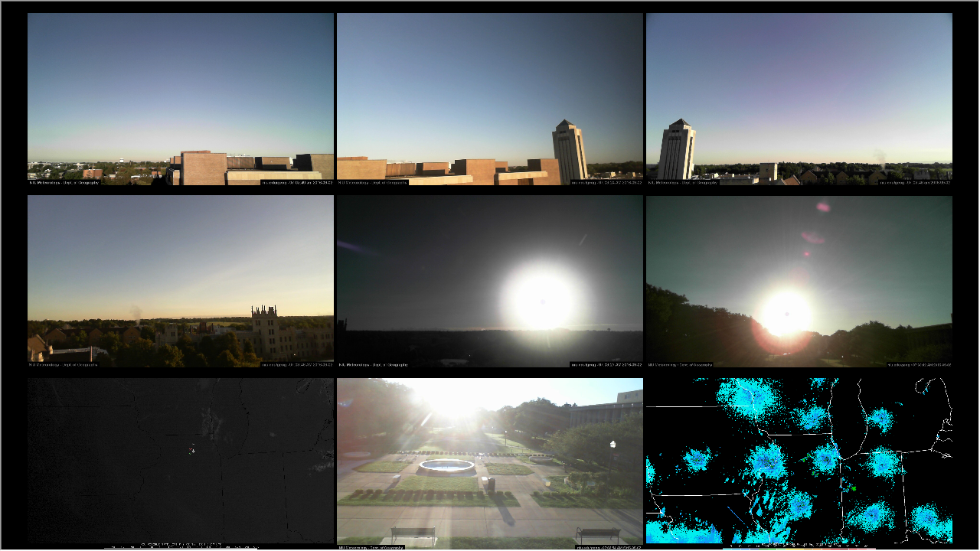
Task: Click the caption bar under the satellite map
Action: tap(181, 546)
